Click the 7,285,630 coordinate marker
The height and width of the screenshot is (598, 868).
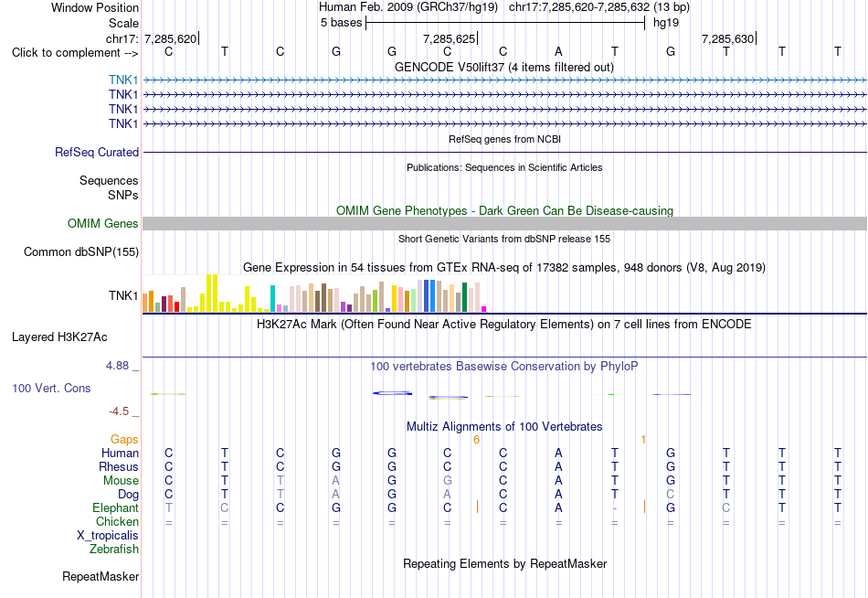(727, 38)
